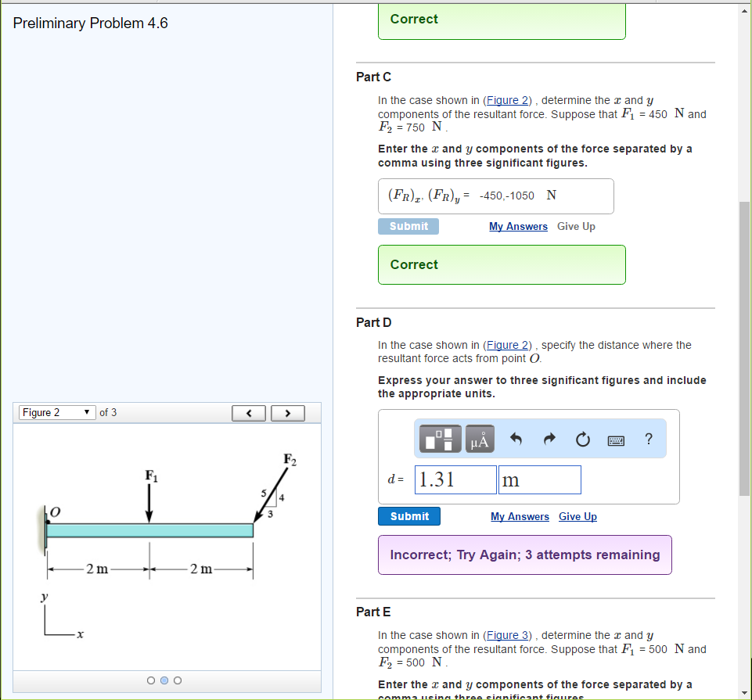Screen dimensions: 752x700
Task: Select the first figure indicator dot
Action: pos(151,680)
